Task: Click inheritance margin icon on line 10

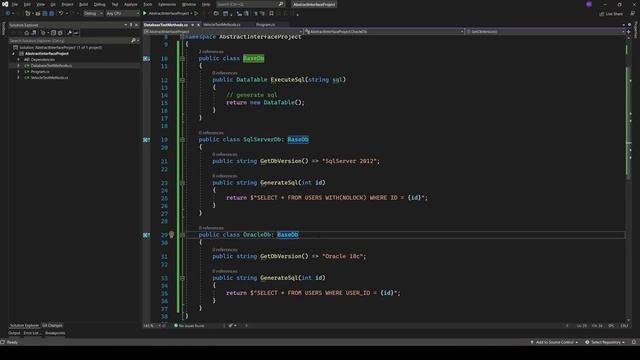Action: 146,59
